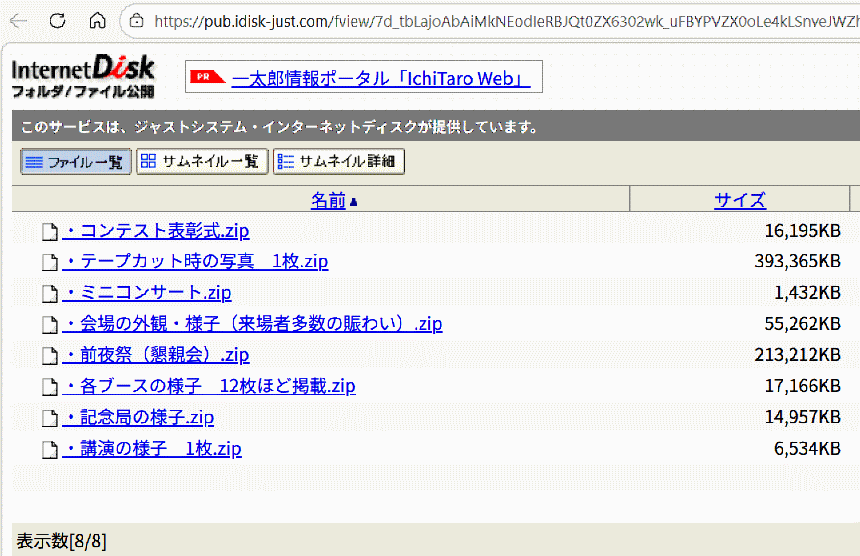Click the file icon beside 記念局の様子.zip
Viewport: 860px width, 556px height.
coord(49,418)
